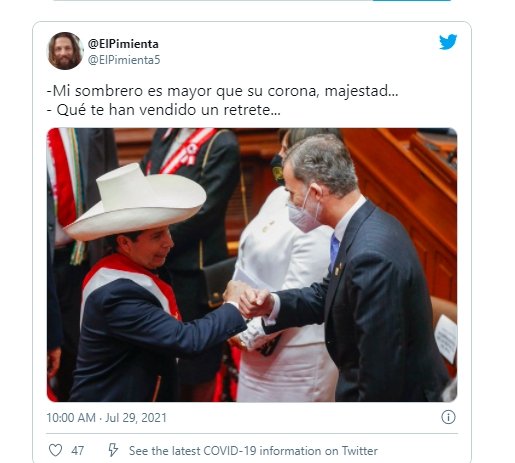Open the 10:00 AM tweet timestamp

click(71, 418)
